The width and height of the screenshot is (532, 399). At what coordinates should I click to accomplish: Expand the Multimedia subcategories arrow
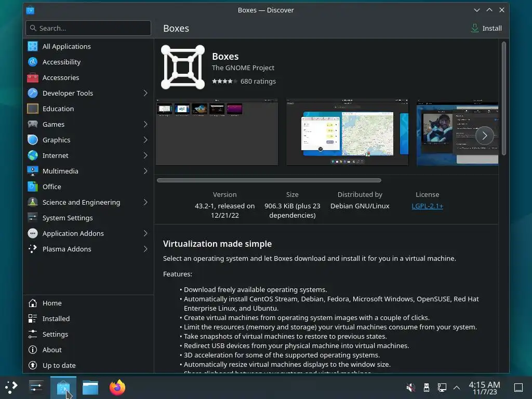point(145,171)
